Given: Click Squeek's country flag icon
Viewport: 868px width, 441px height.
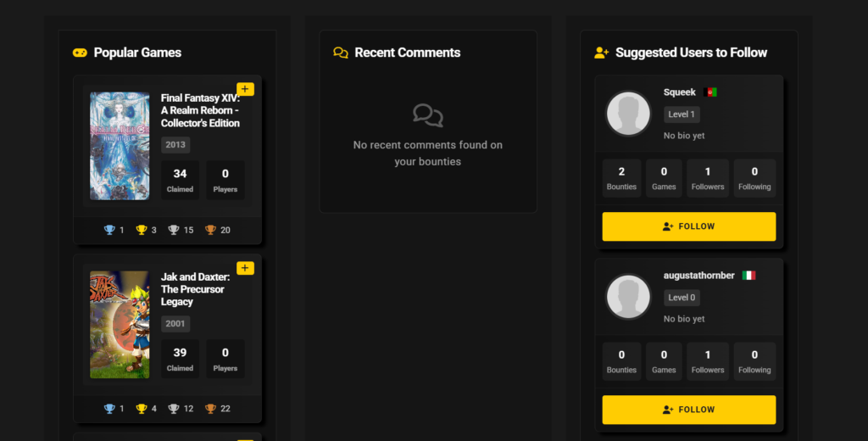Looking at the screenshot, I should pos(710,92).
